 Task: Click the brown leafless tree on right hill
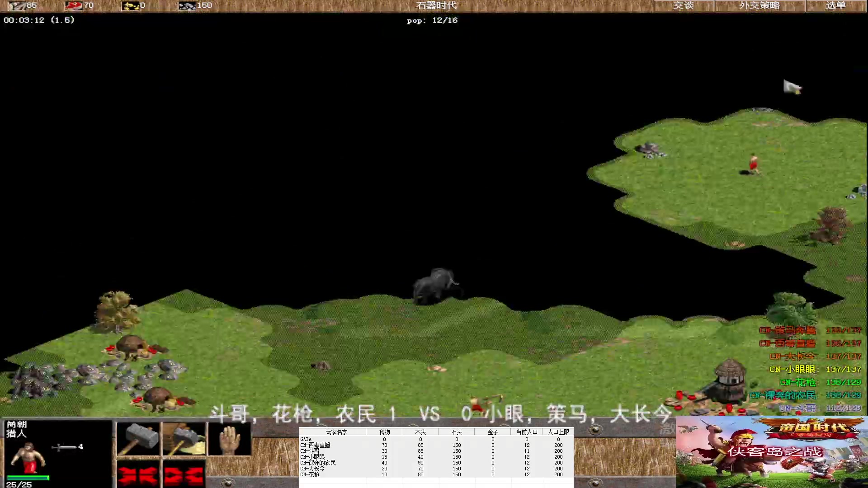click(x=831, y=225)
